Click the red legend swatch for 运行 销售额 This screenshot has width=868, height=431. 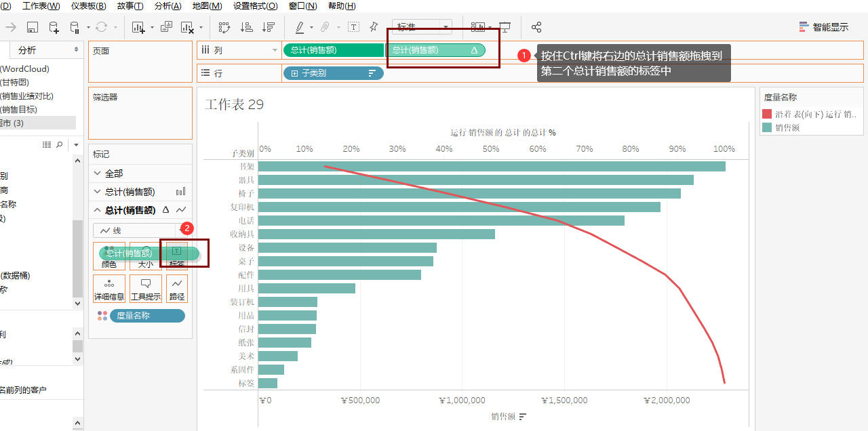coord(767,114)
